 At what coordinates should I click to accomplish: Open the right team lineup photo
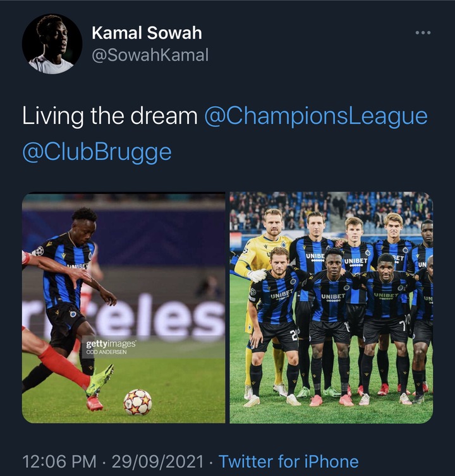click(331, 307)
